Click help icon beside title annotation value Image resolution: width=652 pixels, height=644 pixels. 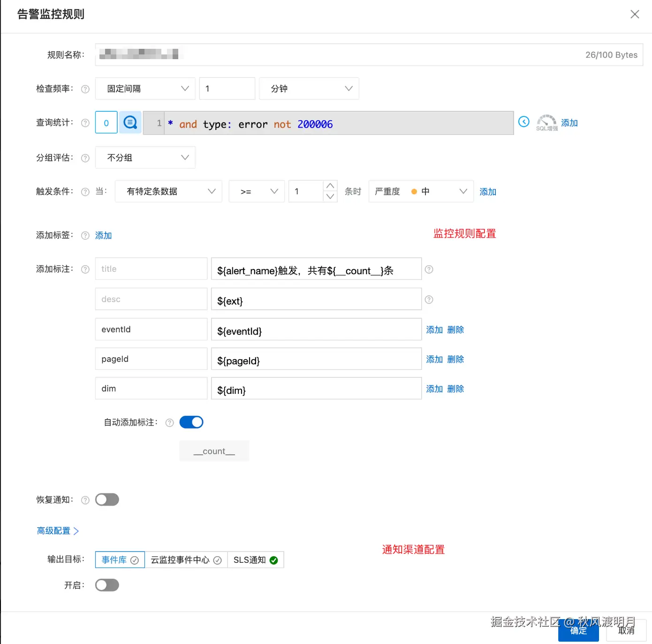pyautogui.click(x=429, y=269)
